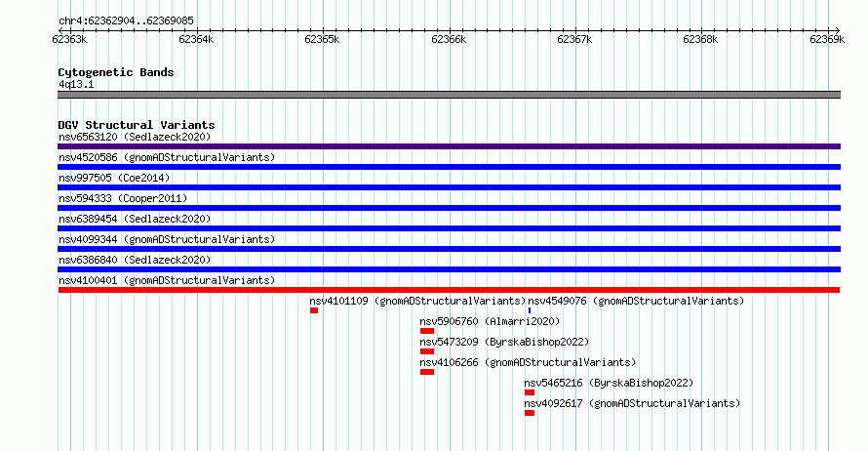Click the nsv4092617 (gnomADStructuralVariants) label

[x=632, y=403]
